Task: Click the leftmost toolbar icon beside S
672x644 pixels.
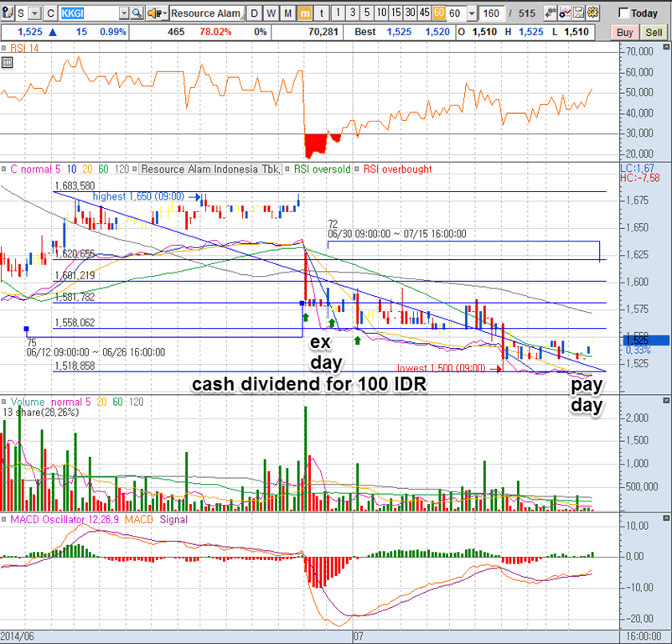Action: (x=8, y=13)
